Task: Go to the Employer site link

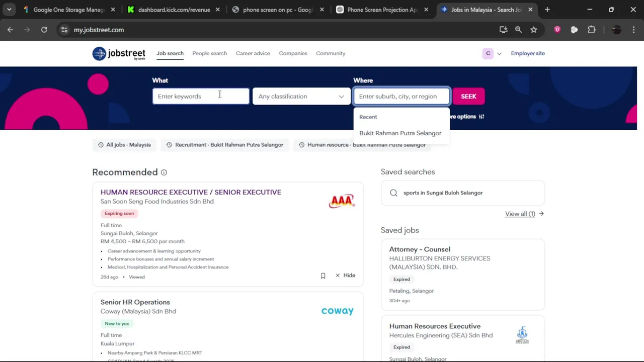Action: [528, 53]
